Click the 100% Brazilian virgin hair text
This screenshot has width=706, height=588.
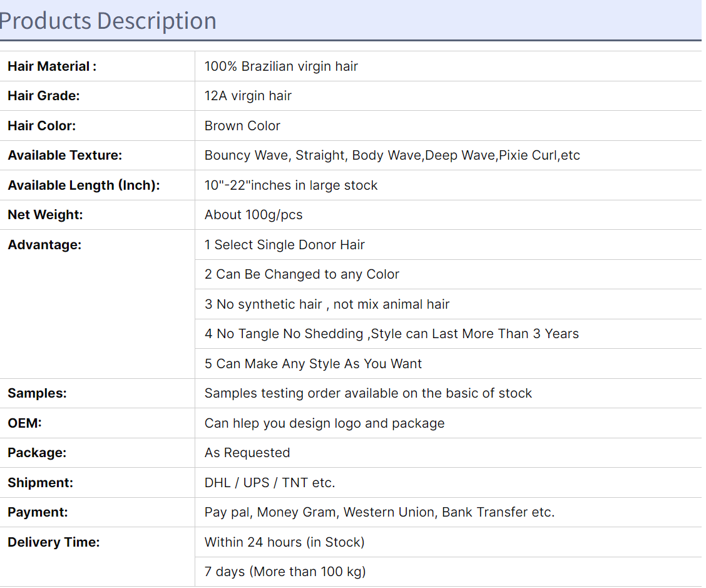pyautogui.click(x=281, y=66)
